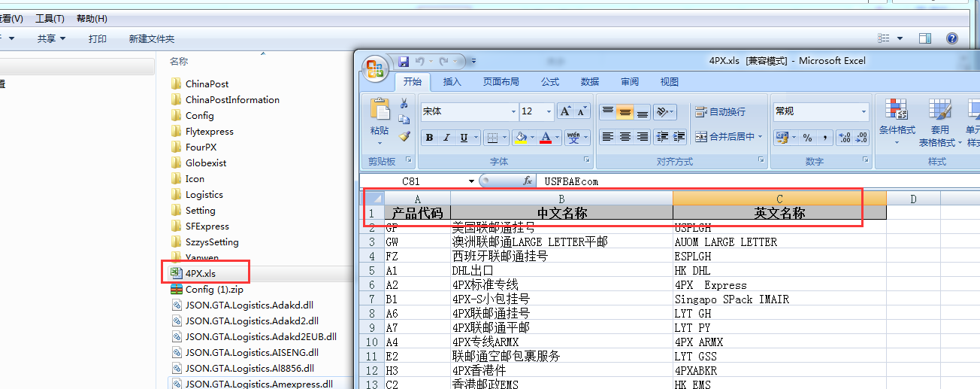Toggle the Explorer preview pane icon

click(x=925, y=38)
